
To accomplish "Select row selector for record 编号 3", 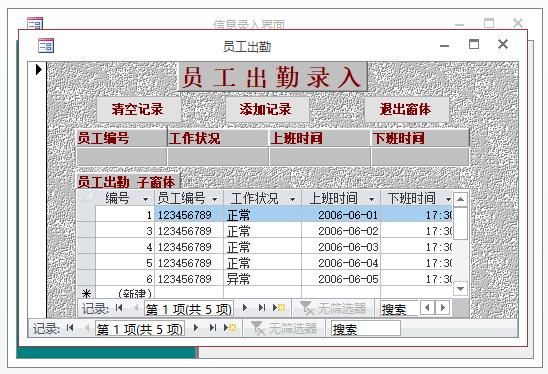I will point(86,231).
